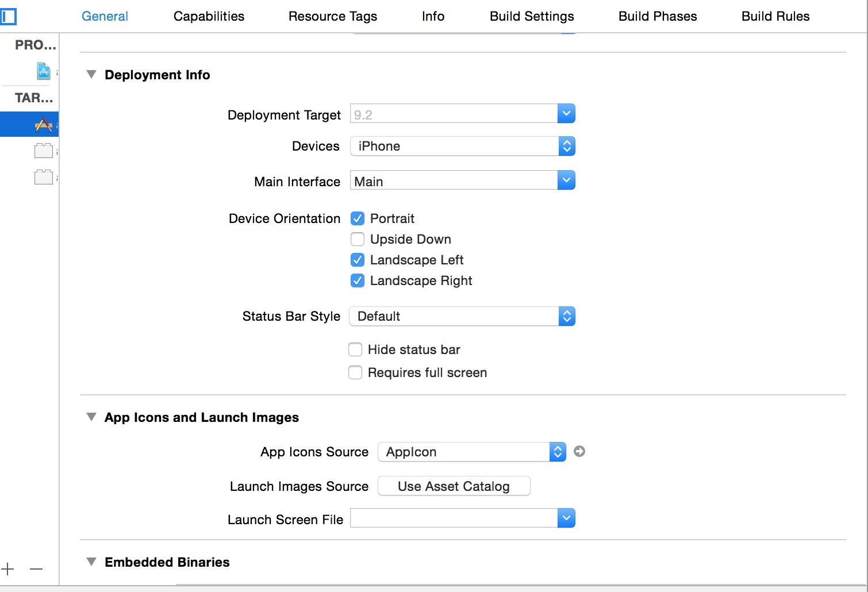
Task: Open the Capabilities tab
Action: coord(209,16)
